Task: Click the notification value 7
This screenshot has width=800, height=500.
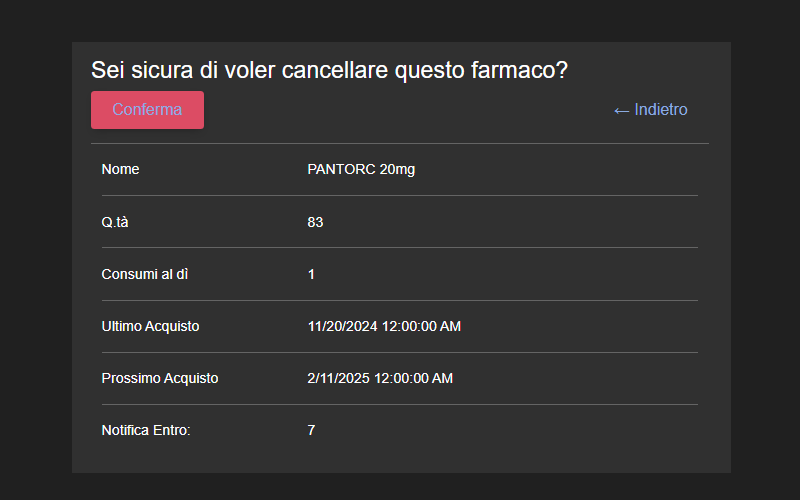Action: pyautogui.click(x=311, y=431)
